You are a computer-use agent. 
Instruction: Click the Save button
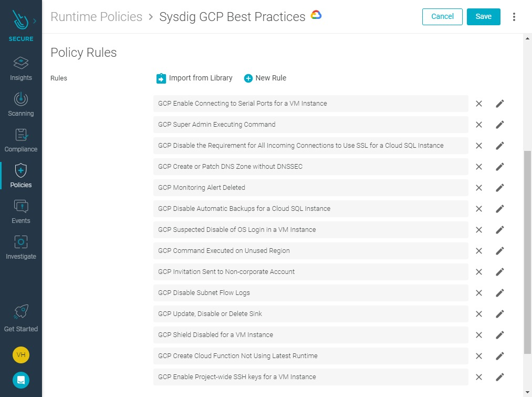[x=484, y=17]
